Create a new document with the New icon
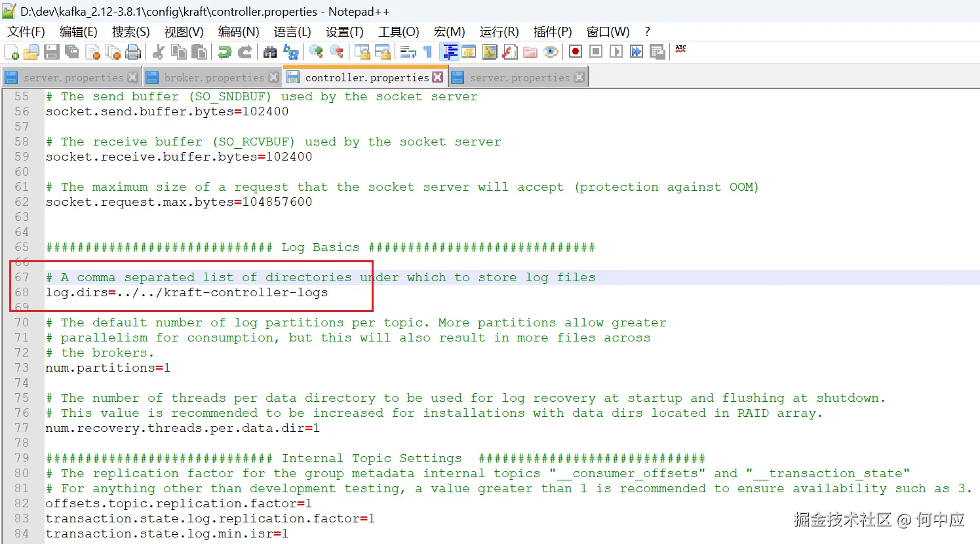This screenshot has width=980, height=544. point(11,52)
